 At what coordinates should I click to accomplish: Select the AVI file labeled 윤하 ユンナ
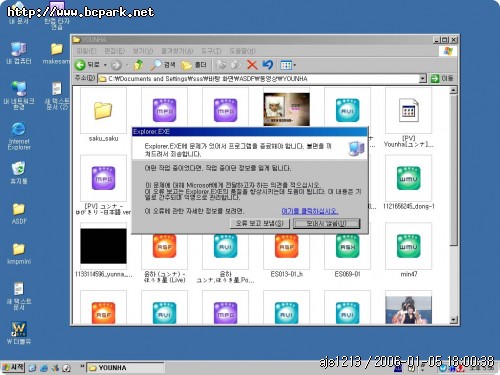point(225,246)
